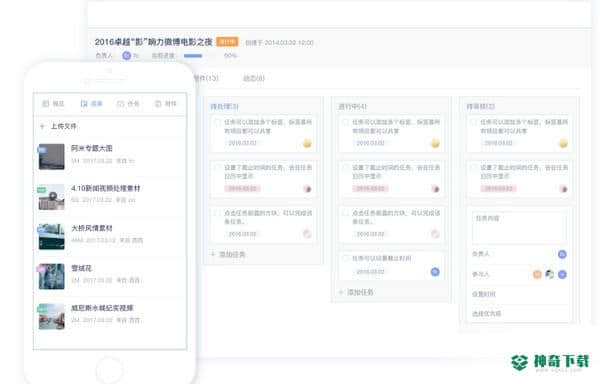Open the 动态(8) tab

click(x=254, y=78)
